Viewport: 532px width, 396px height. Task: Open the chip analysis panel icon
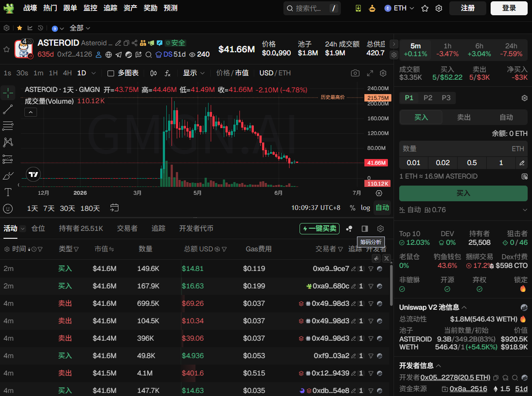[365, 229]
